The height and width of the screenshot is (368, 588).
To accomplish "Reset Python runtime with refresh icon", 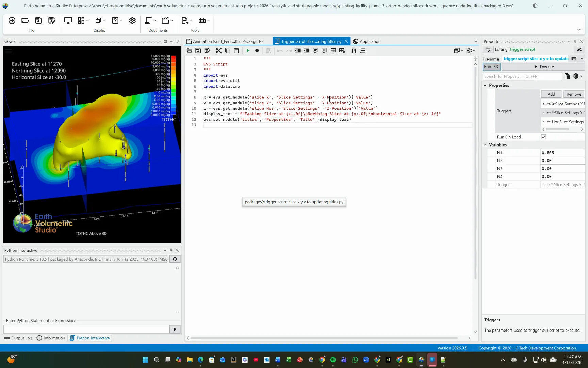I will pos(175,259).
